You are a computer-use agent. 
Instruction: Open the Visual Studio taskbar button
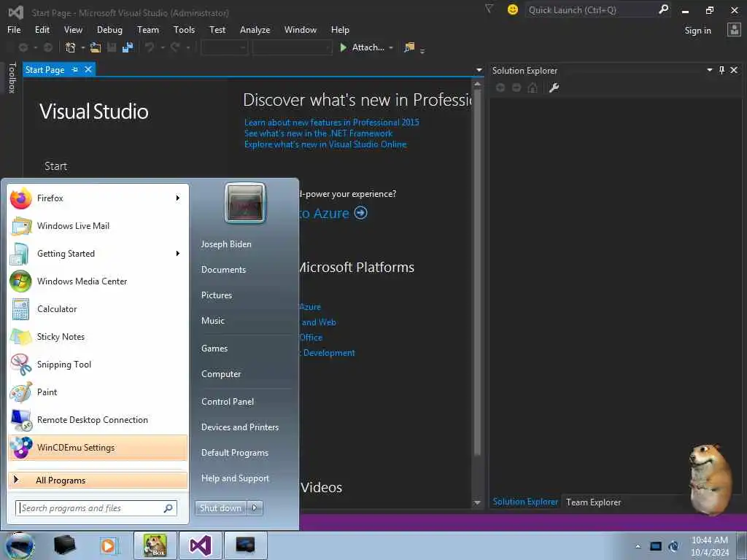point(200,545)
